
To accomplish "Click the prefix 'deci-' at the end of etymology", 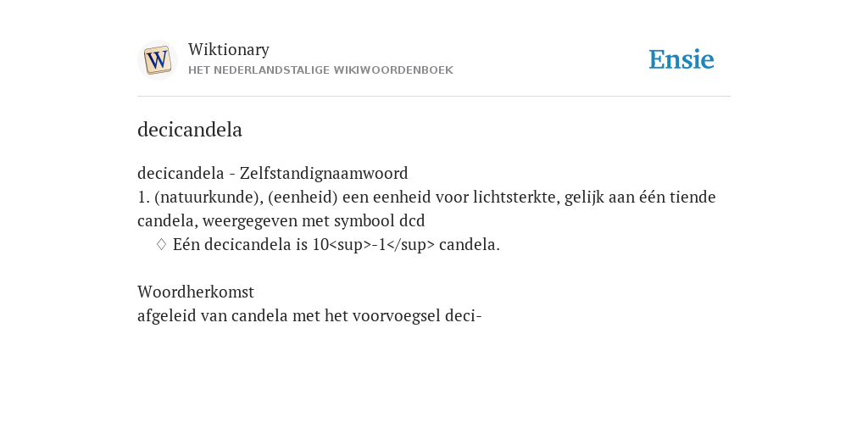I will coord(464,315).
